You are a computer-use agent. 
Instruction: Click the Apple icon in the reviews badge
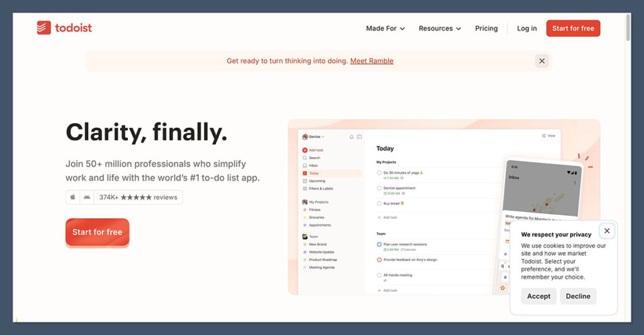(x=73, y=197)
